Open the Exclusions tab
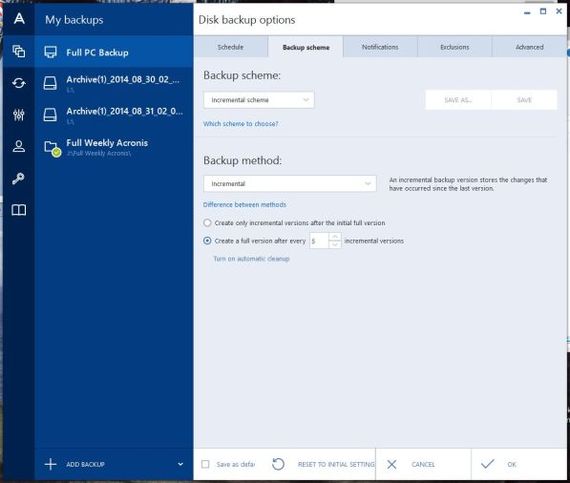This screenshot has width=570, height=483. tap(454, 47)
